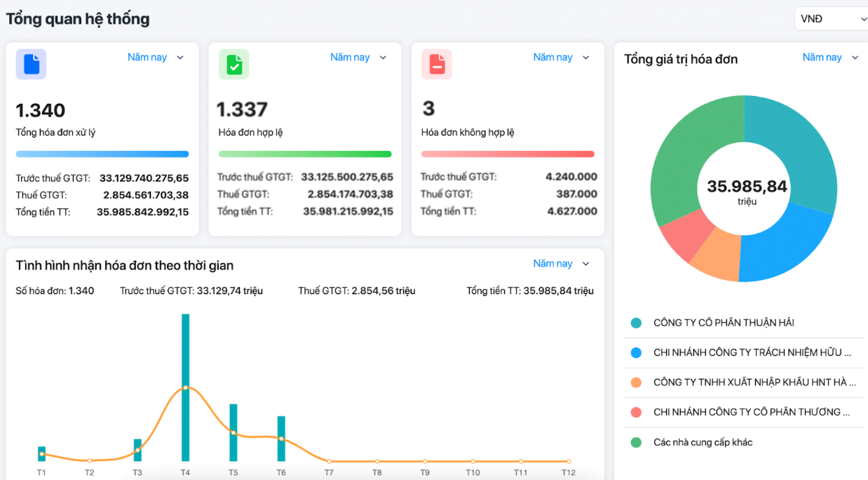Open 'Năm nay' filter in invalid invoices card

[x=560, y=58]
